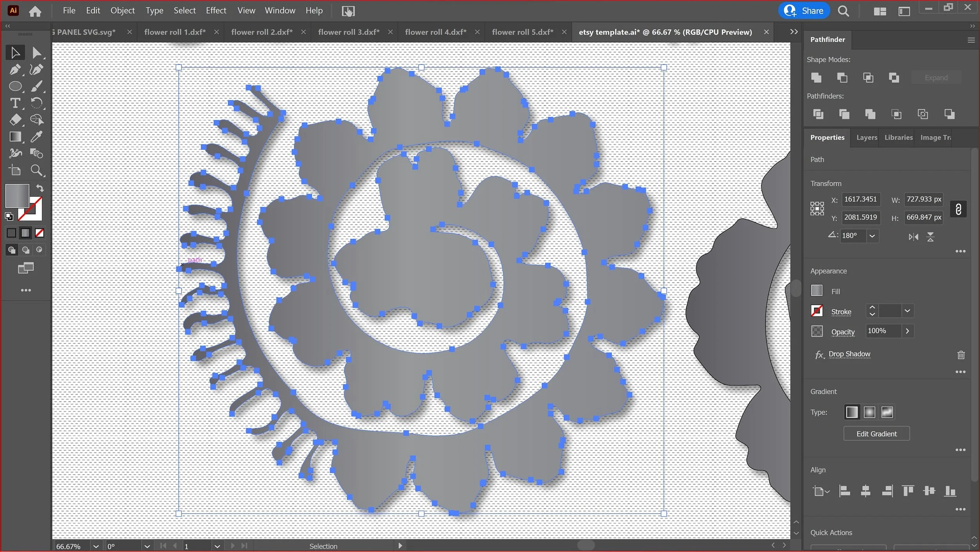Click the Edit Gradient button
This screenshot has height=552, width=980.
(x=876, y=434)
